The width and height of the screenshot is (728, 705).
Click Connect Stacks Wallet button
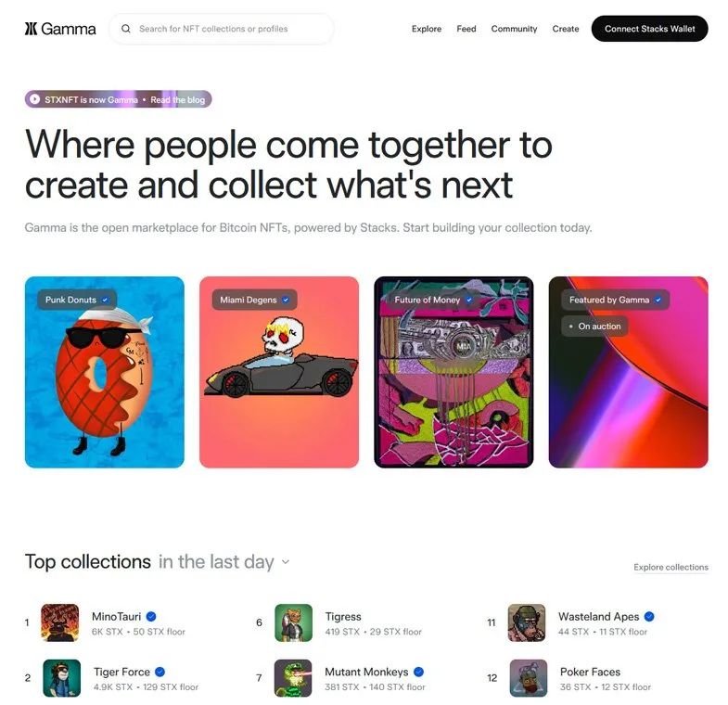[x=649, y=29]
